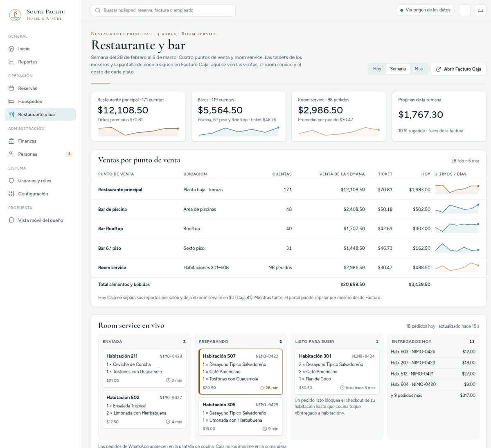
Task: Select the Huéspedes bed icon
Action: click(x=11, y=102)
